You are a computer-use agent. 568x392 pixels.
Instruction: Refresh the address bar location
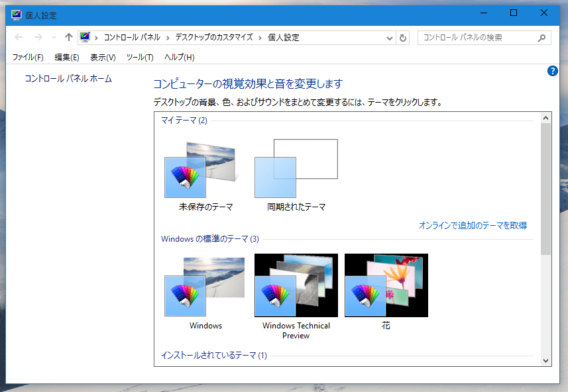[x=403, y=38]
